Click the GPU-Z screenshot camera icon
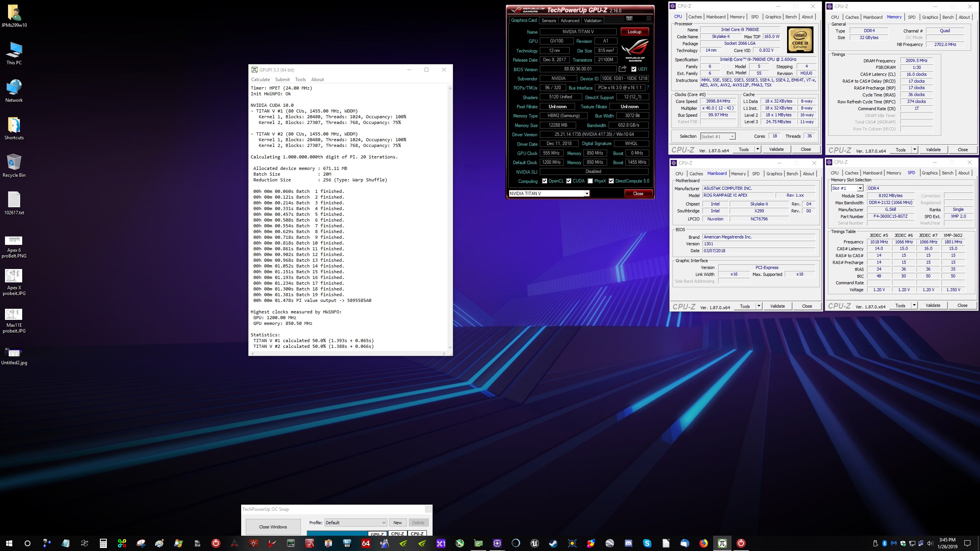The width and height of the screenshot is (980, 551). click(629, 18)
